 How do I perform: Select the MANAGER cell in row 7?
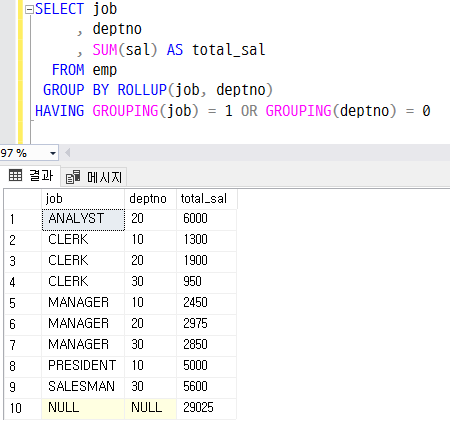[83, 345]
